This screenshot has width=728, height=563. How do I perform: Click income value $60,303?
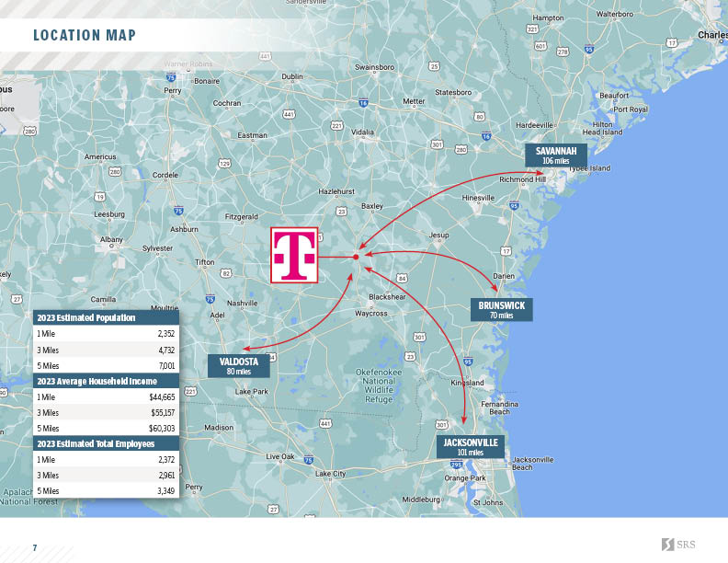pyautogui.click(x=162, y=429)
